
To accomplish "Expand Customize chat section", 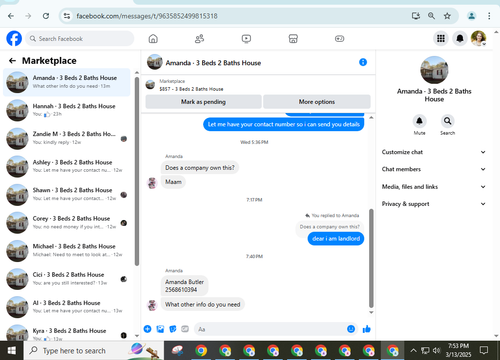I will [434, 152].
